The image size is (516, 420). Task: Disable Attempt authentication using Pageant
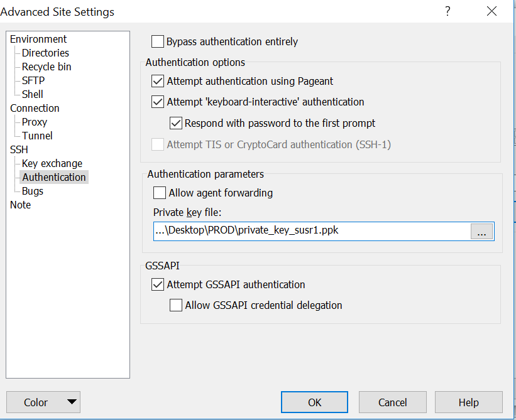tap(157, 81)
